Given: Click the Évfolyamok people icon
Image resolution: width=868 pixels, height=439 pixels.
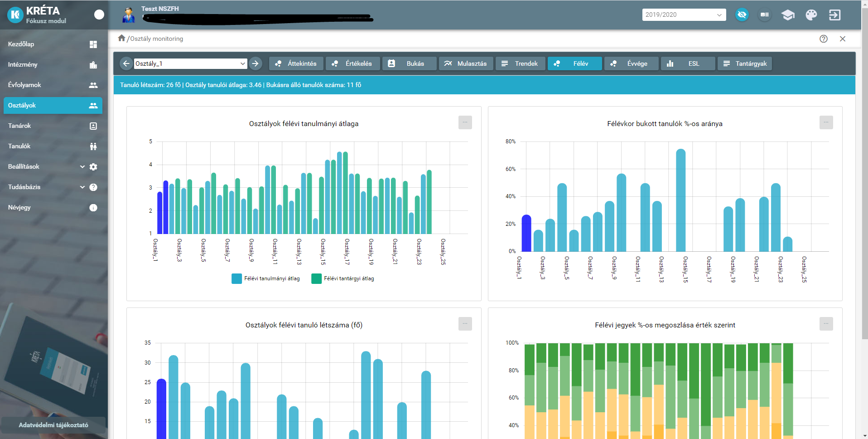Looking at the screenshot, I should coord(93,85).
